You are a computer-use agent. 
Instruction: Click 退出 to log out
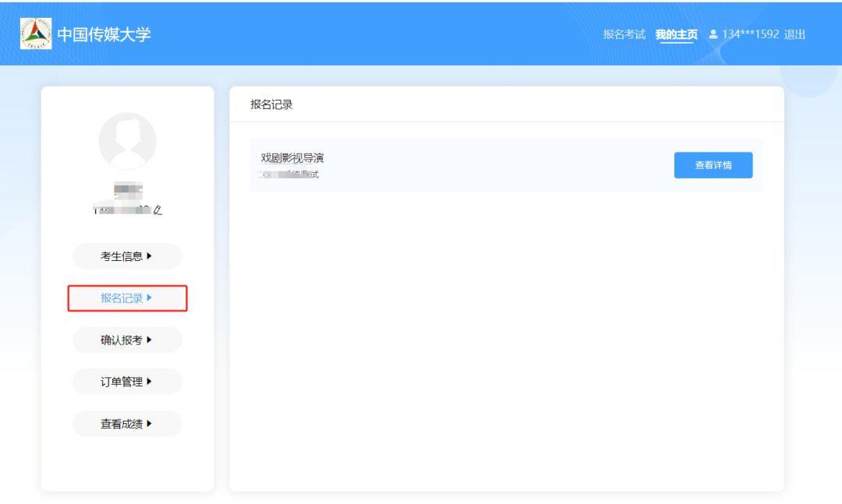click(x=794, y=34)
